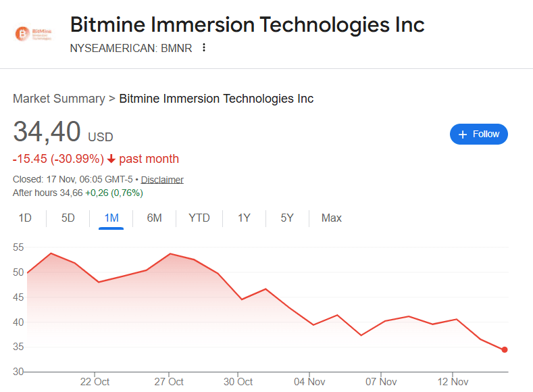Click the 30 Oct date label on the chart axis

(238, 382)
